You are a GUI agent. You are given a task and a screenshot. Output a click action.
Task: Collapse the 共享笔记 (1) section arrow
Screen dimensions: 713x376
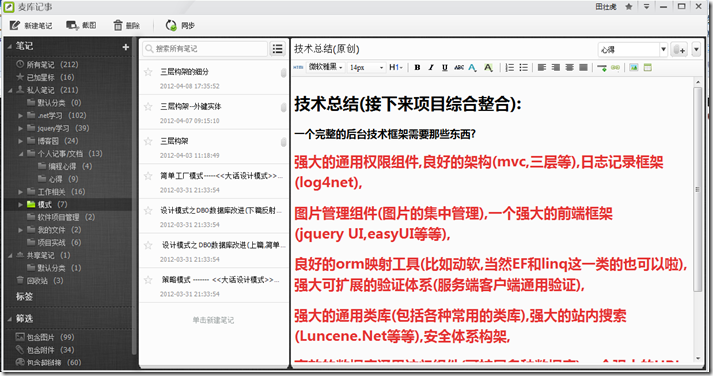click(10, 256)
